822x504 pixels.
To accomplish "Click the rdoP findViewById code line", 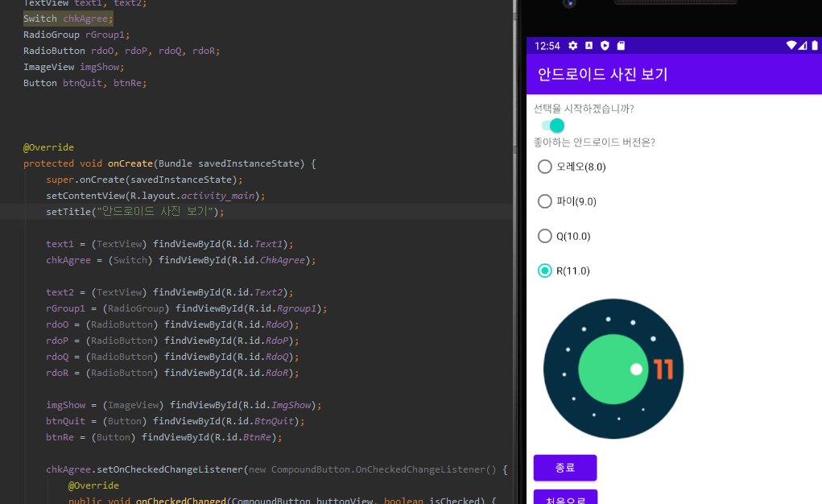I will pyautogui.click(x=172, y=341).
